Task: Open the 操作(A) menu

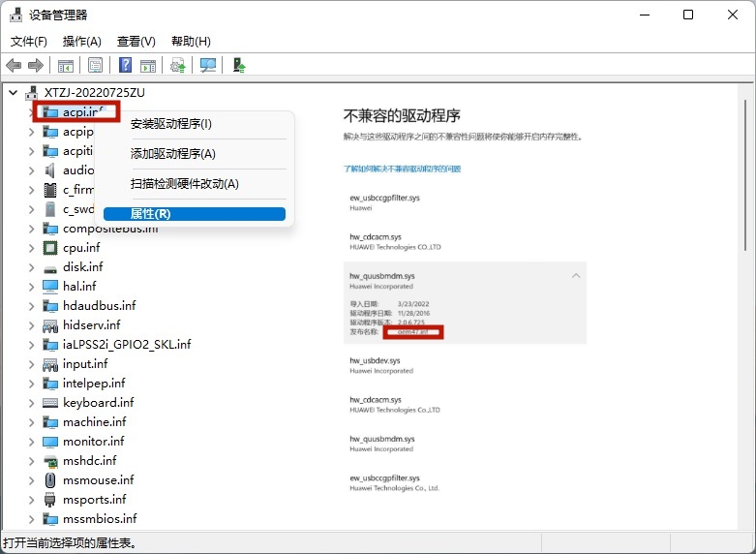Action: [82, 42]
